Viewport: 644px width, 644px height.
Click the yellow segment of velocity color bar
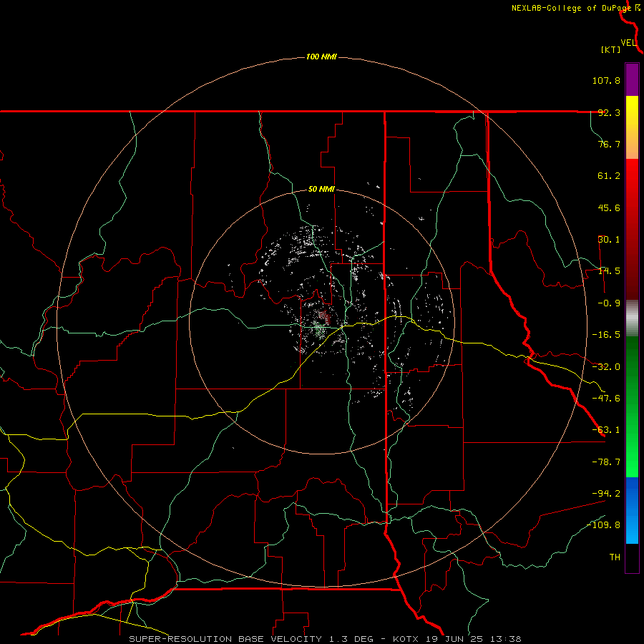coord(632,127)
